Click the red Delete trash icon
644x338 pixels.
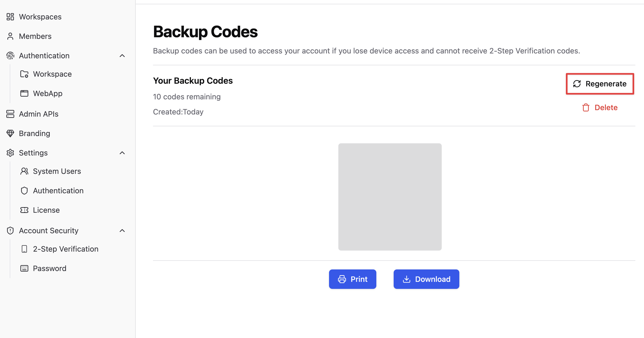click(586, 107)
